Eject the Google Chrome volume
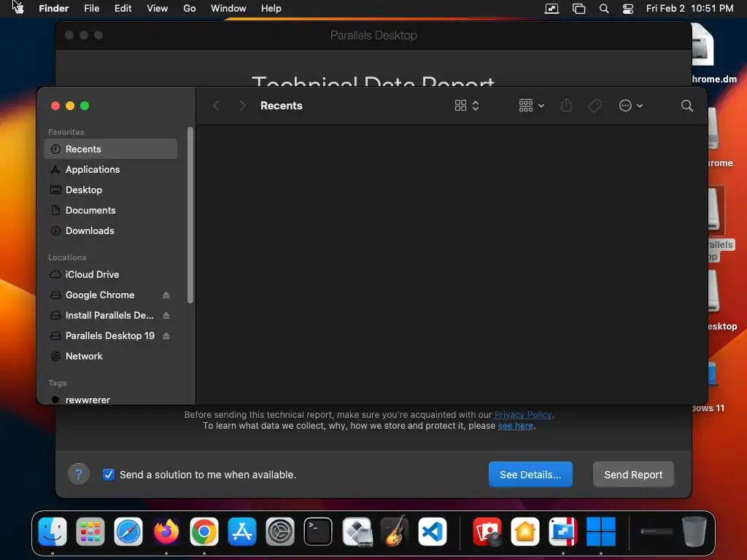 pyautogui.click(x=166, y=295)
